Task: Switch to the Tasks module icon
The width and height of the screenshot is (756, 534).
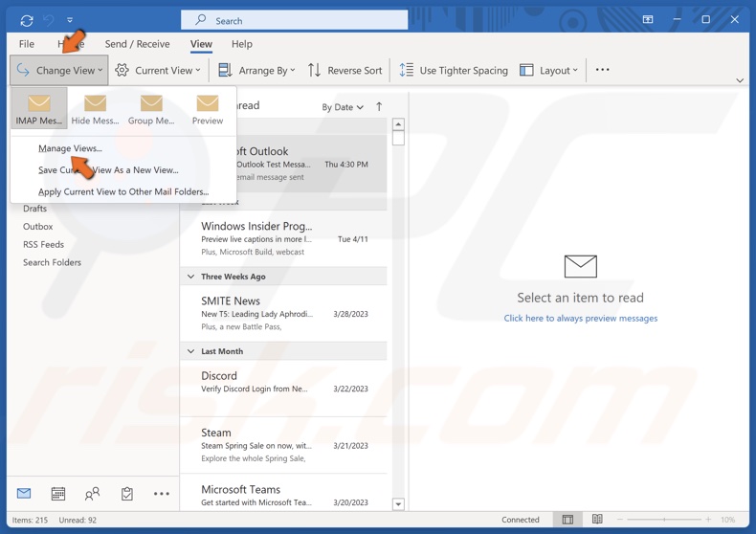Action: 127,494
